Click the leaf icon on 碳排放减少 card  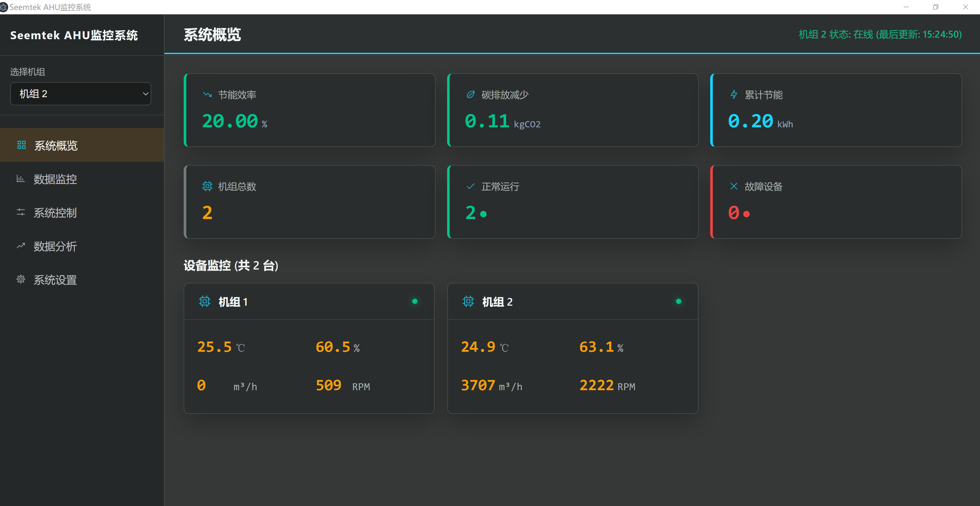tap(471, 94)
